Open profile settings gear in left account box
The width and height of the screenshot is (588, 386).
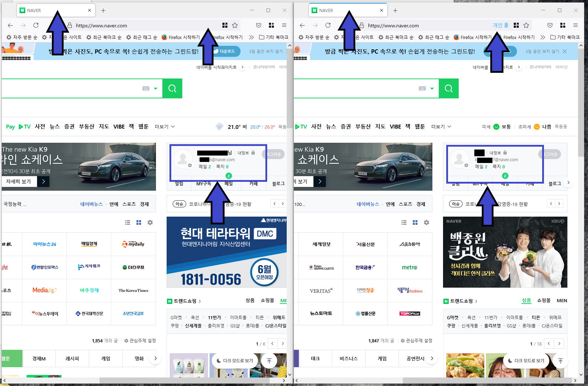click(x=190, y=165)
